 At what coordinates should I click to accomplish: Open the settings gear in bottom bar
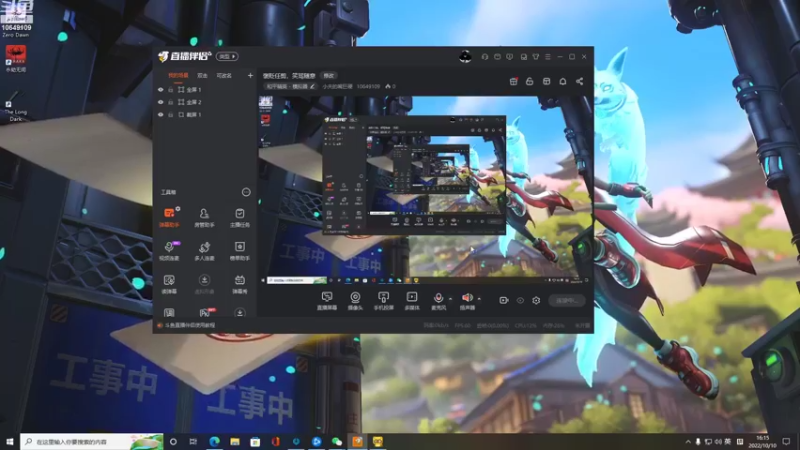[x=536, y=301]
